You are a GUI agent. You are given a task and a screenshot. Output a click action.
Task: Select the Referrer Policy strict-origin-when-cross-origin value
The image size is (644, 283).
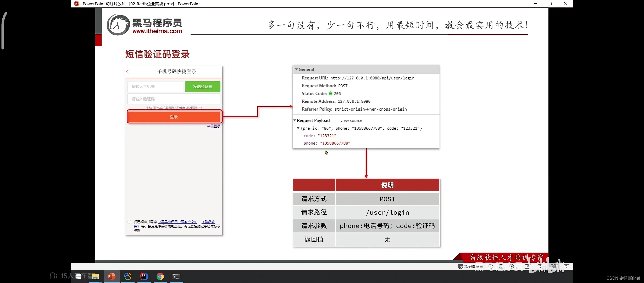tap(371, 109)
